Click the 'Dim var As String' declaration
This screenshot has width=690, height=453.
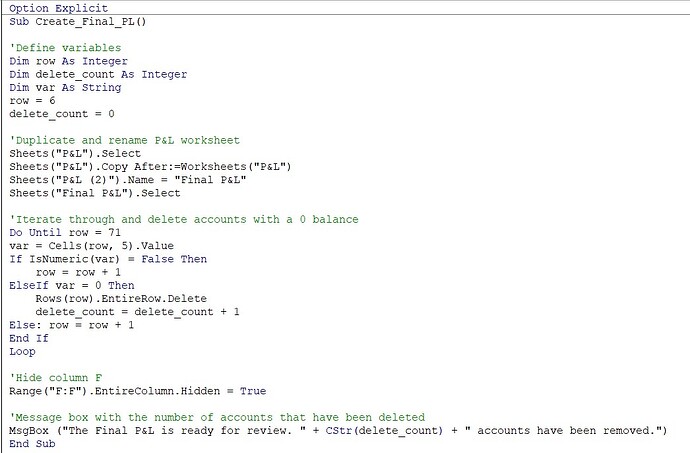tap(65, 87)
